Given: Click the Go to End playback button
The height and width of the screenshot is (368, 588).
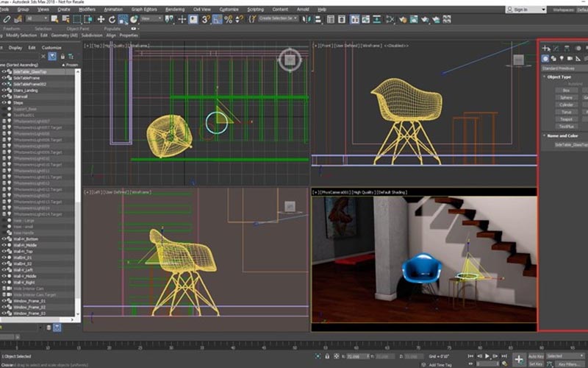Looking at the screenshot, I should point(504,356).
